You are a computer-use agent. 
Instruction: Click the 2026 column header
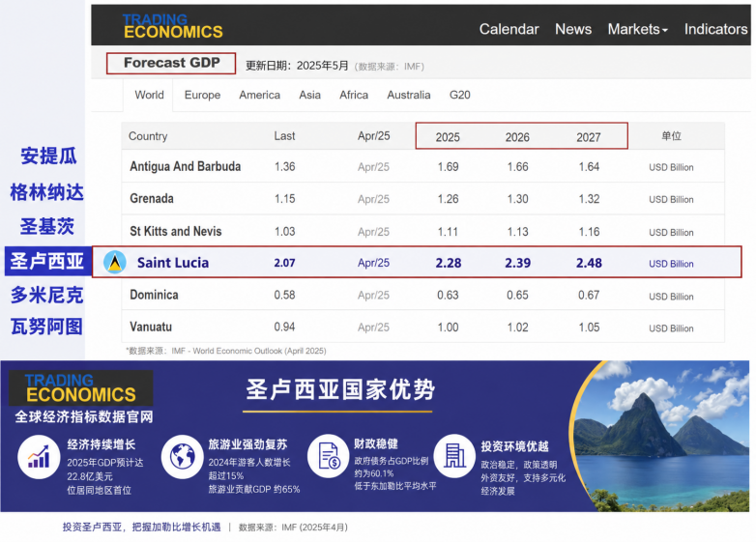point(517,137)
